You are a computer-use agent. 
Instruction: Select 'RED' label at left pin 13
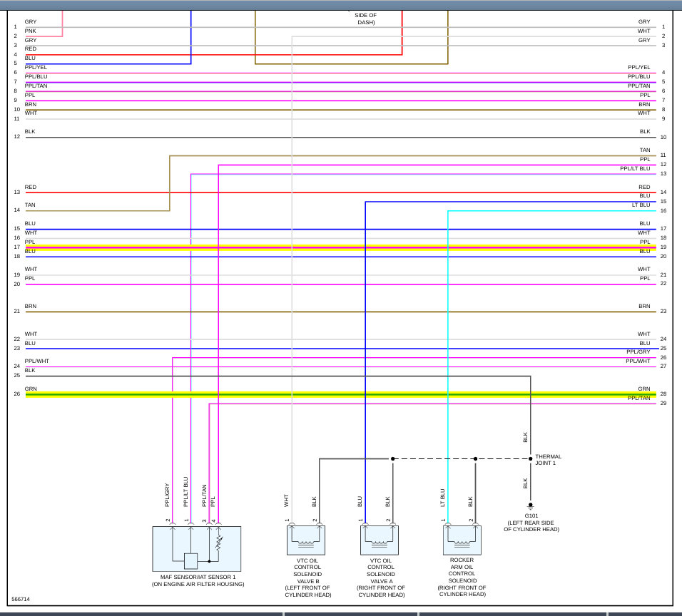[x=31, y=187]
